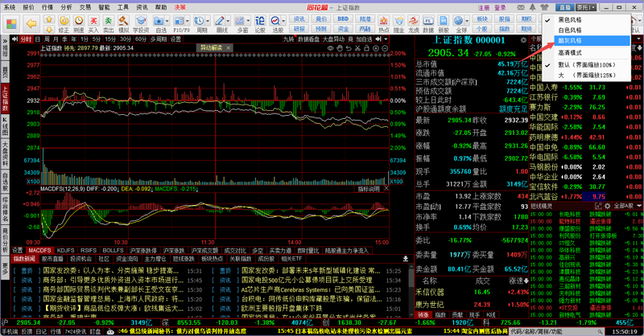
Task: Expand the 多窗 dropdown arrow
Action: click(x=248, y=21)
